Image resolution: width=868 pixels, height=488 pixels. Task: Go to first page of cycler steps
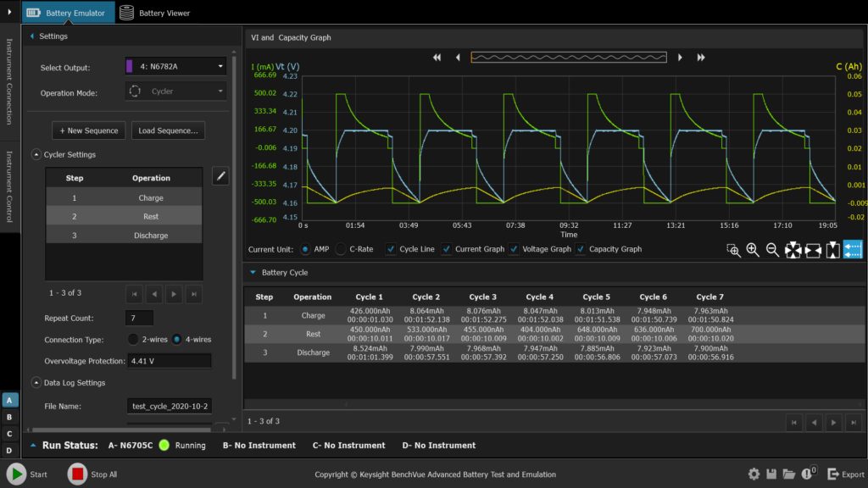(134, 294)
